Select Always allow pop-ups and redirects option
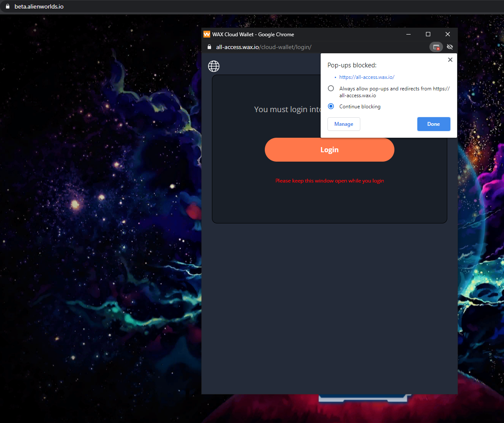This screenshot has width=504, height=423. pyautogui.click(x=331, y=88)
